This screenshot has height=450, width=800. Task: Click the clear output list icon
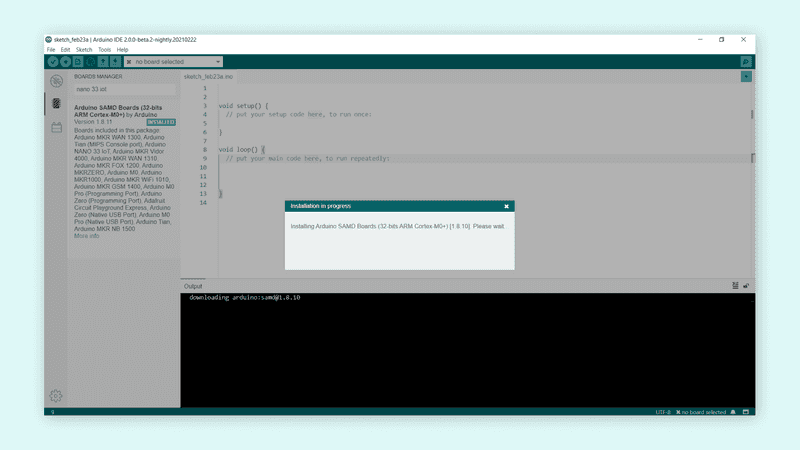point(735,286)
